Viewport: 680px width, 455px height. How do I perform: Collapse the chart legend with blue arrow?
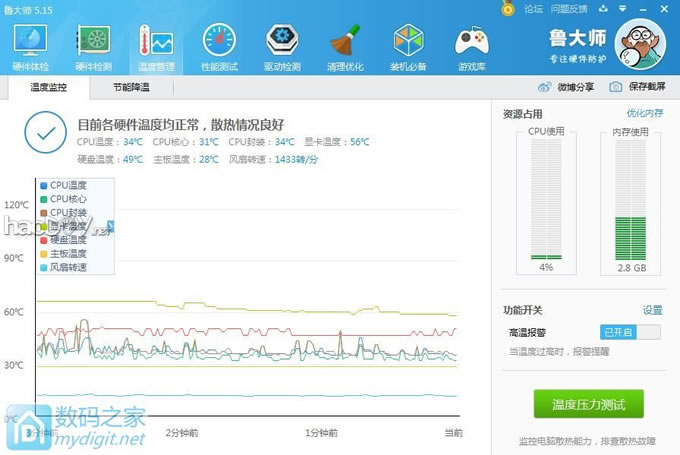[111, 226]
